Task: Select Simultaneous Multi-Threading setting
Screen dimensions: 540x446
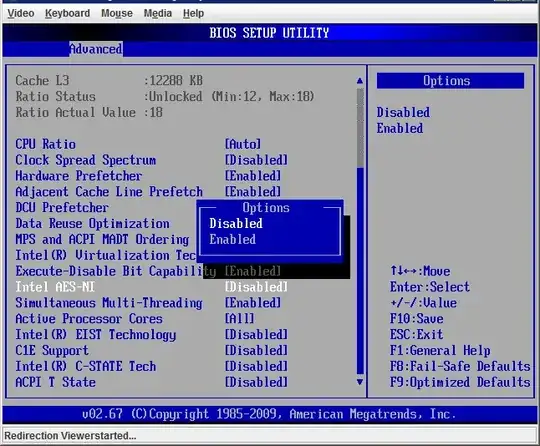Action: pos(109,303)
